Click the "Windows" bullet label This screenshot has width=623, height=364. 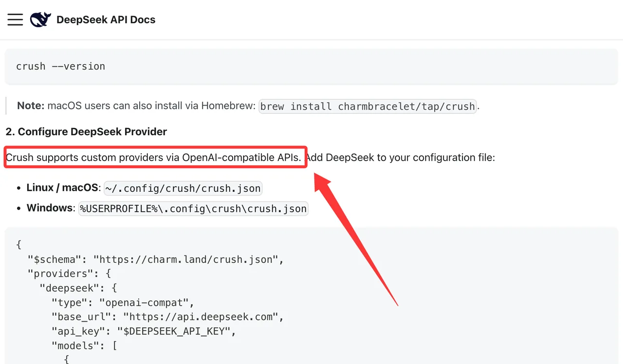click(50, 208)
